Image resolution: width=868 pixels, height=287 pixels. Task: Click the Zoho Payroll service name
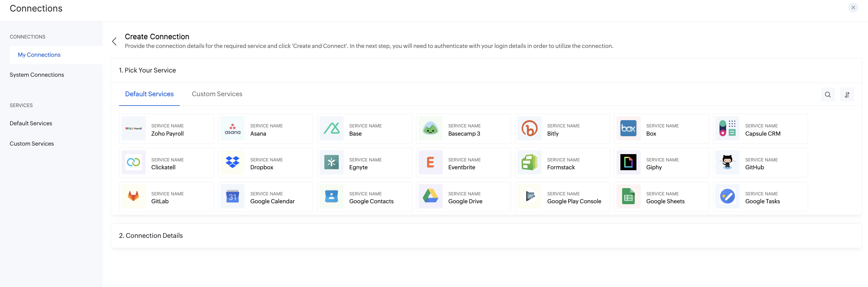pos(168,133)
